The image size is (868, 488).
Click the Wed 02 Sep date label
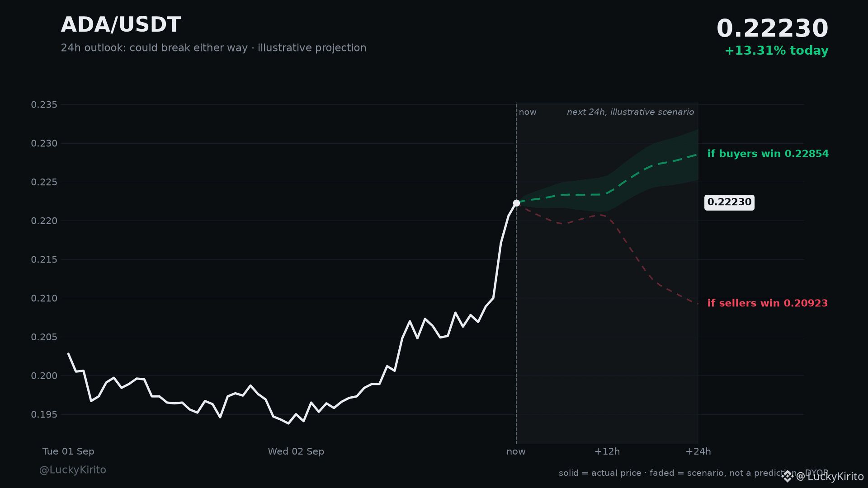pos(296,451)
